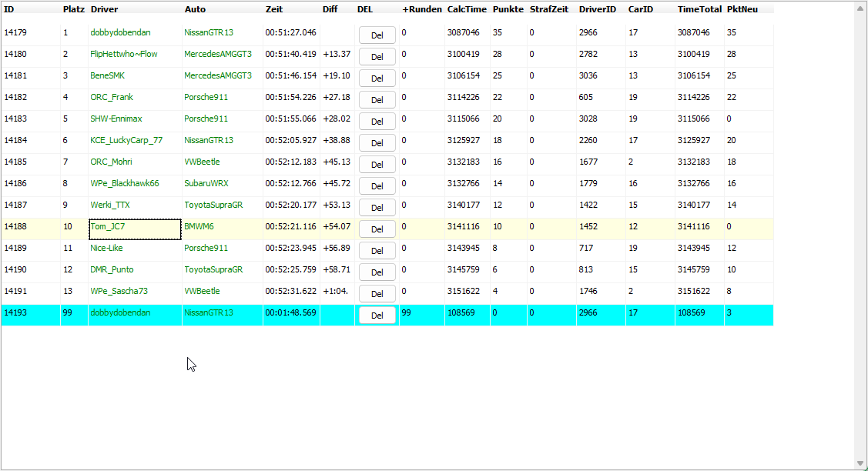Viewport: 868px width, 471px height.
Task: Select the PktNeu column header
Action: (x=742, y=9)
